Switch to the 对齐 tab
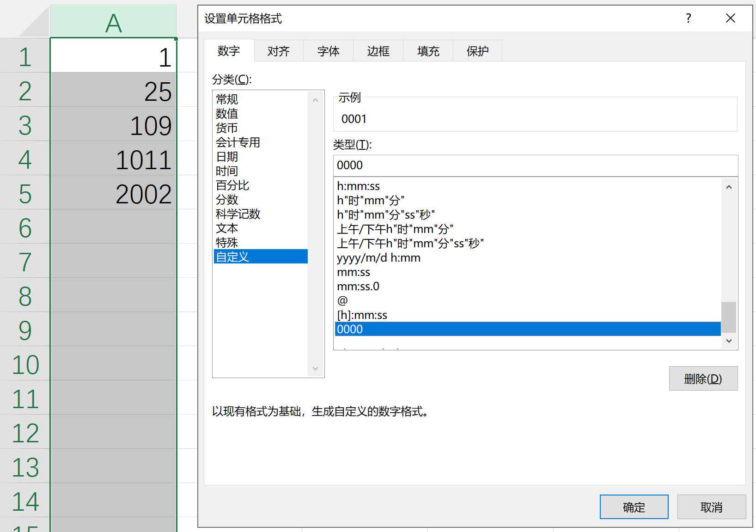This screenshot has height=532, width=756. (278, 51)
